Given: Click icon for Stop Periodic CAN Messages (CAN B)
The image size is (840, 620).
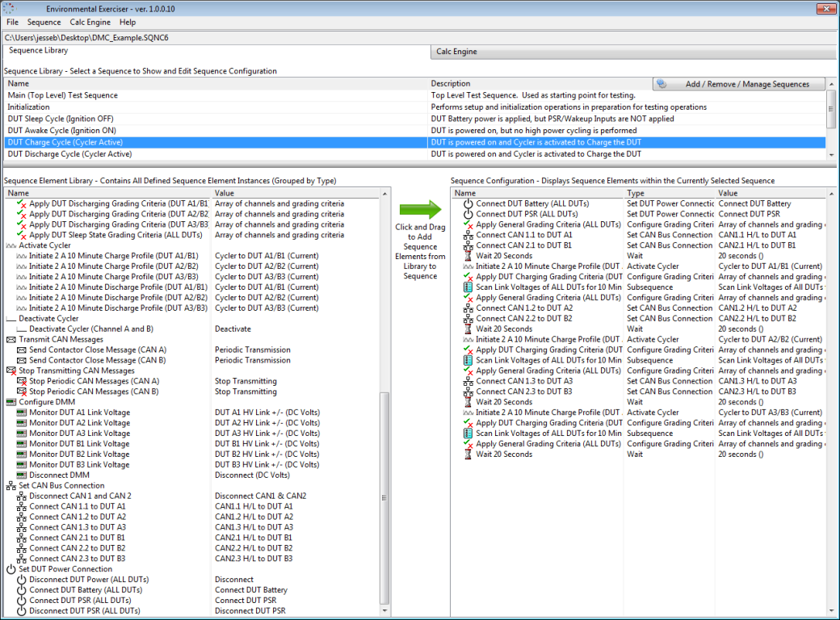Looking at the screenshot, I should [x=22, y=392].
